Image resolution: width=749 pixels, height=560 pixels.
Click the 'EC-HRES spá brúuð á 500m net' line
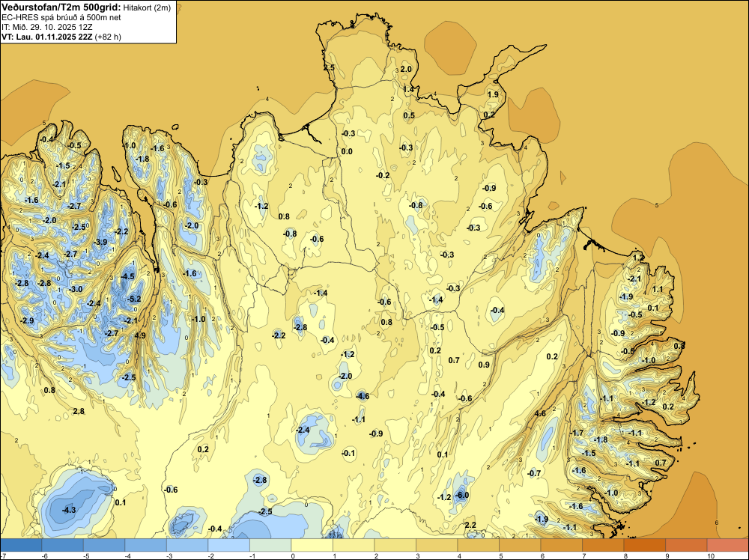point(61,17)
